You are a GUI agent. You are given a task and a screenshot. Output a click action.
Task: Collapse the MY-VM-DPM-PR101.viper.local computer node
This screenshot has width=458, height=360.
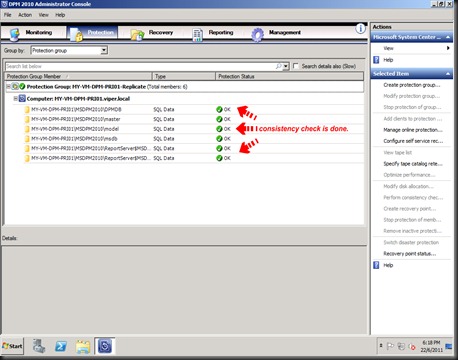click(15, 99)
